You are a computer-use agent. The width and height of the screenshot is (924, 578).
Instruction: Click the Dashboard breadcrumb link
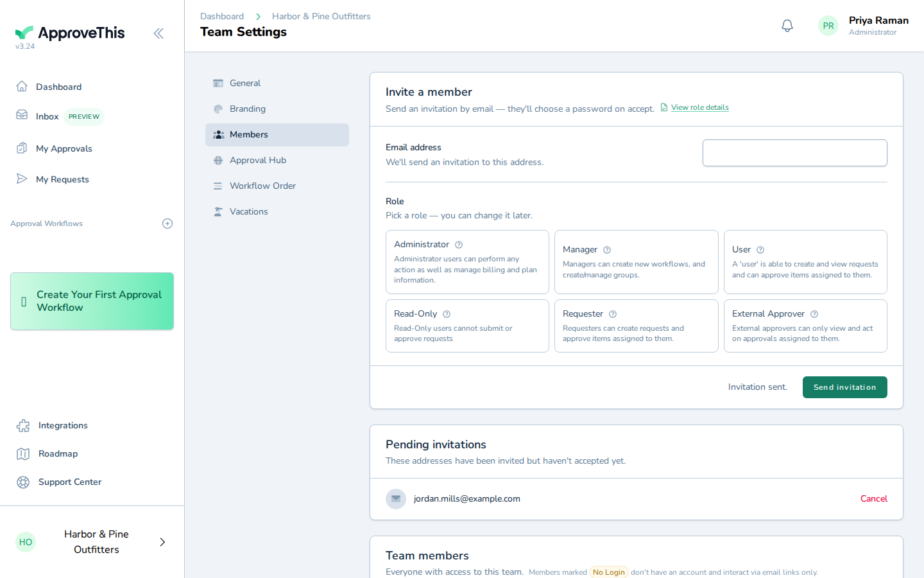pyautogui.click(x=222, y=16)
